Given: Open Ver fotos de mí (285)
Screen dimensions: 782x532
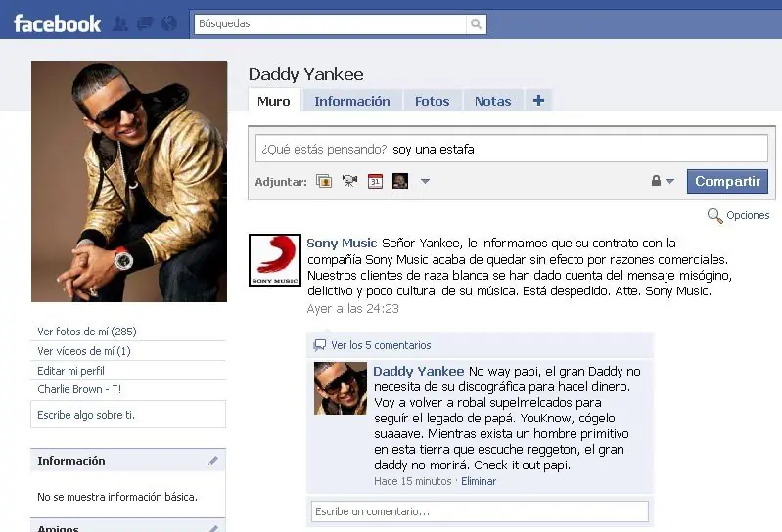Looking at the screenshot, I should (x=87, y=332).
